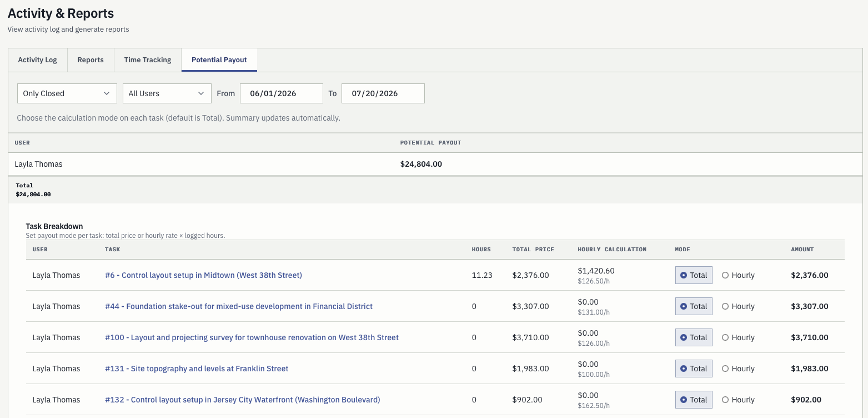Switch to the Activity Log tab
The image size is (868, 418).
[x=38, y=60]
